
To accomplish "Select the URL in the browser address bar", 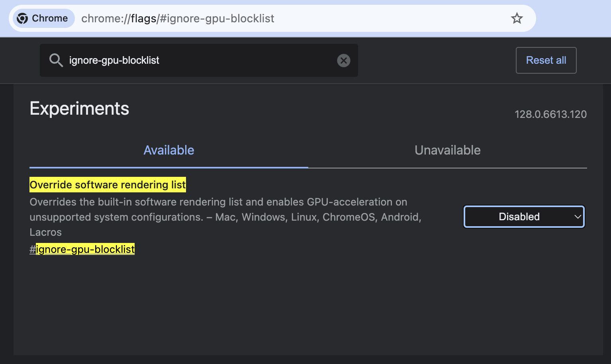I will coord(178,18).
